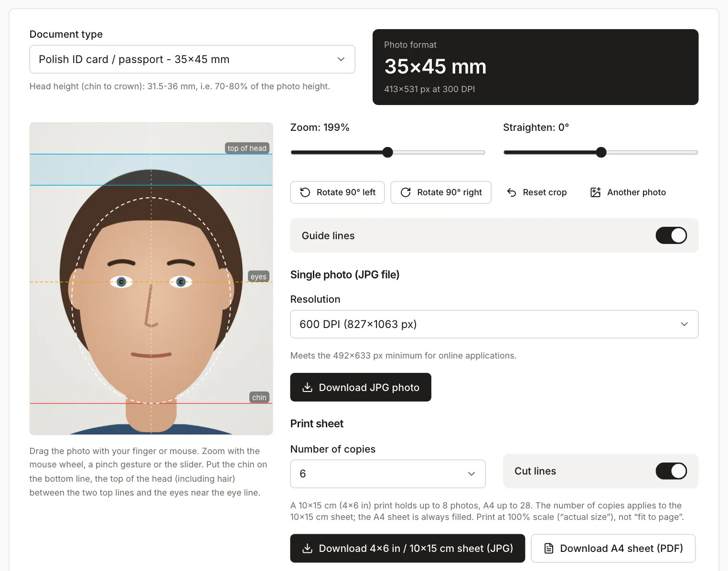Click the Straighten slider handle
Viewport: 728px width, 571px height.
pyautogui.click(x=601, y=152)
